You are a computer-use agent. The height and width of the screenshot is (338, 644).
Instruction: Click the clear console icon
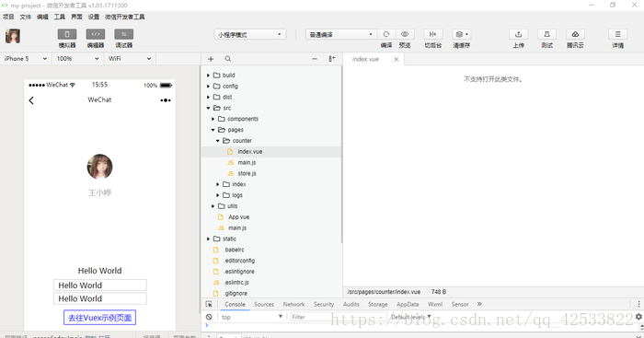click(209, 317)
